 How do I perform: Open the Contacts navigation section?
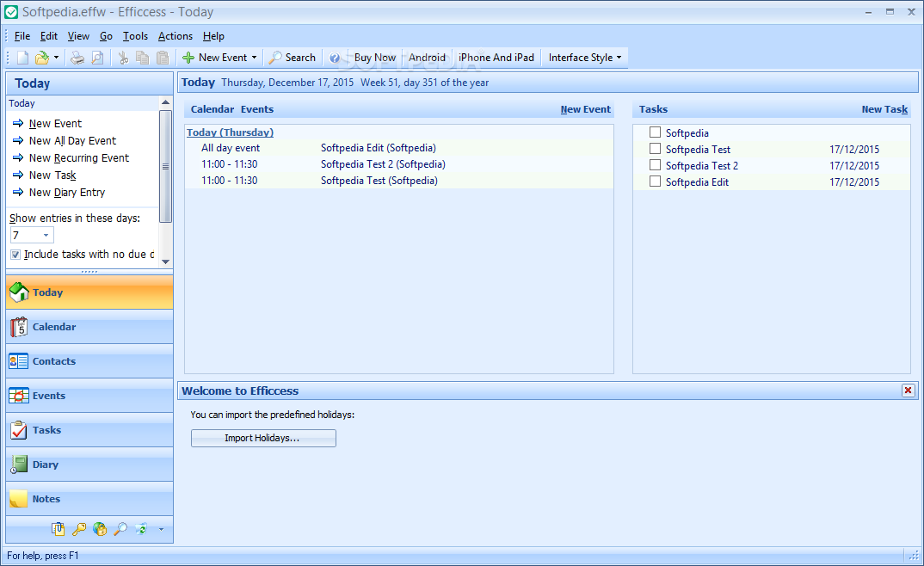[x=89, y=361]
